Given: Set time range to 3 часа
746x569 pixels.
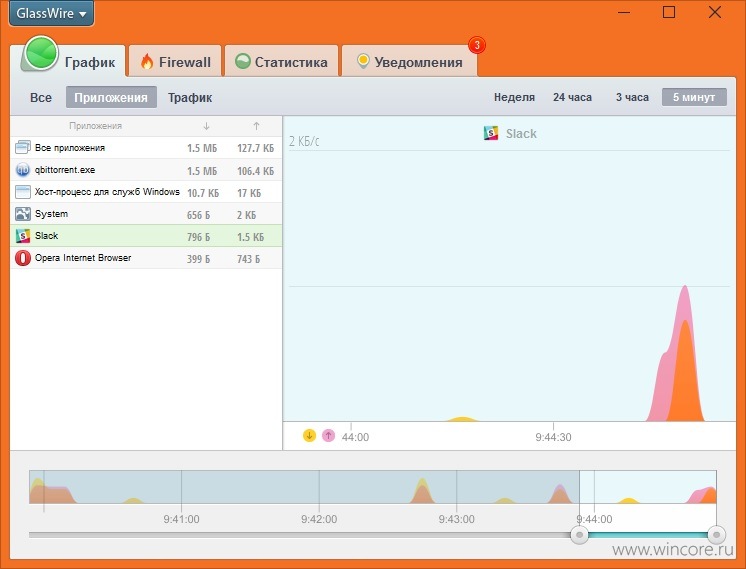Looking at the screenshot, I should [x=632, y=98].
